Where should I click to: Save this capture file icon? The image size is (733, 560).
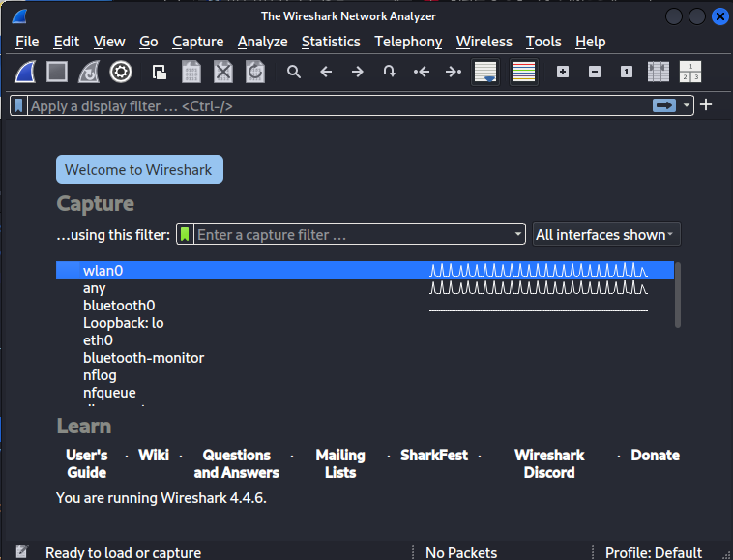[x=191, y=72]
